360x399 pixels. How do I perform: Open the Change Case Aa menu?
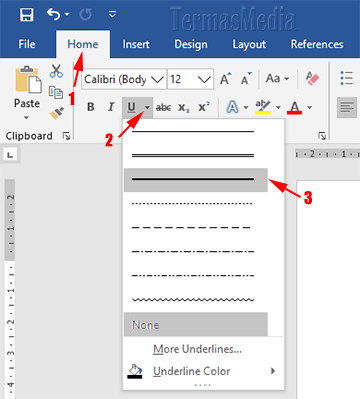pos(277,79)
